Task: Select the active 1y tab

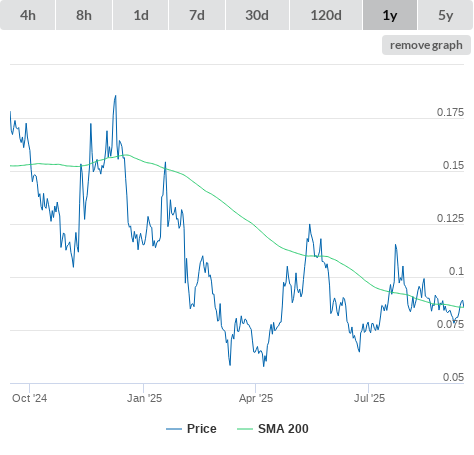Action: pyautogui.click(x=390, y=15)
